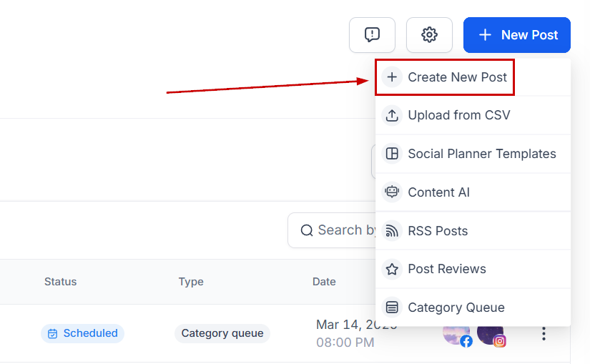The width and height of the screenshot is (590, 364).
Task: Click the RSS feed icon
Action: click(x=392, y=231)
